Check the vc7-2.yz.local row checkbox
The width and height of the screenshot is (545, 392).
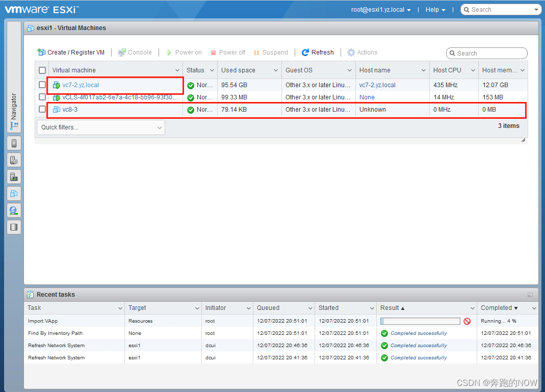click(x=42, y=85)
